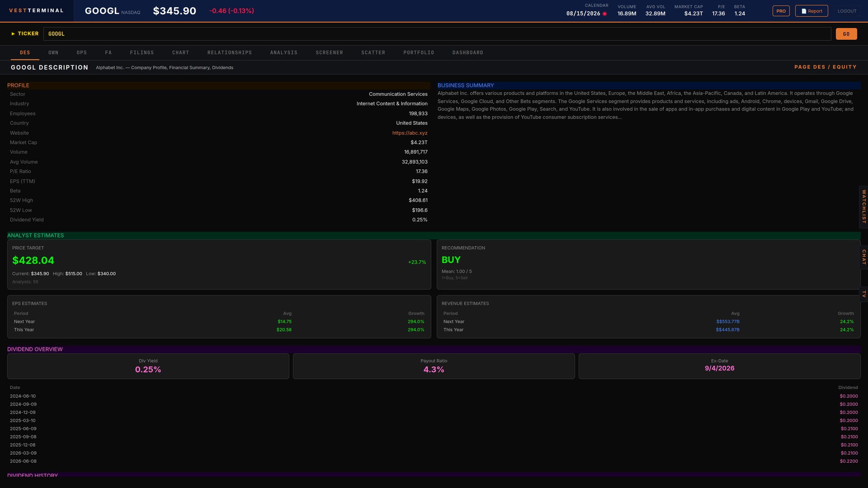
Task: Expand the CHAT side panel
Action: click(863, 257)
